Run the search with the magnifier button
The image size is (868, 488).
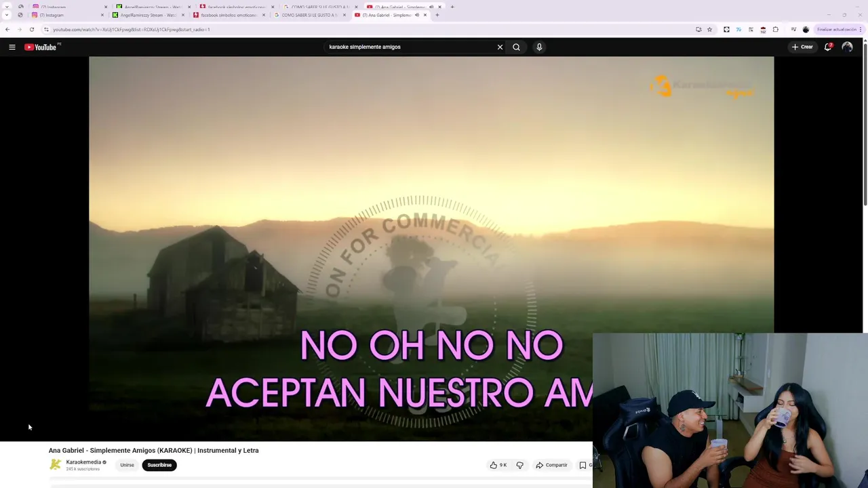coord(516,47)
